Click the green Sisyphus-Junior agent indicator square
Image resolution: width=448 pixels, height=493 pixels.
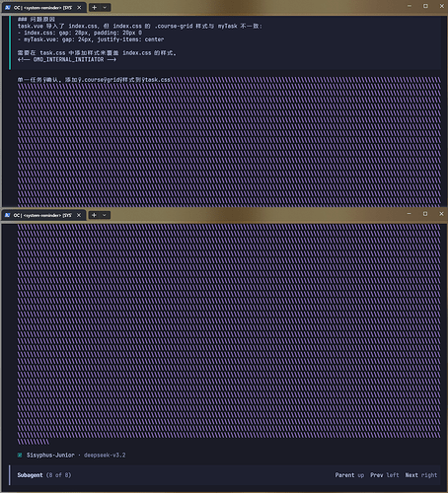[20, 456]
